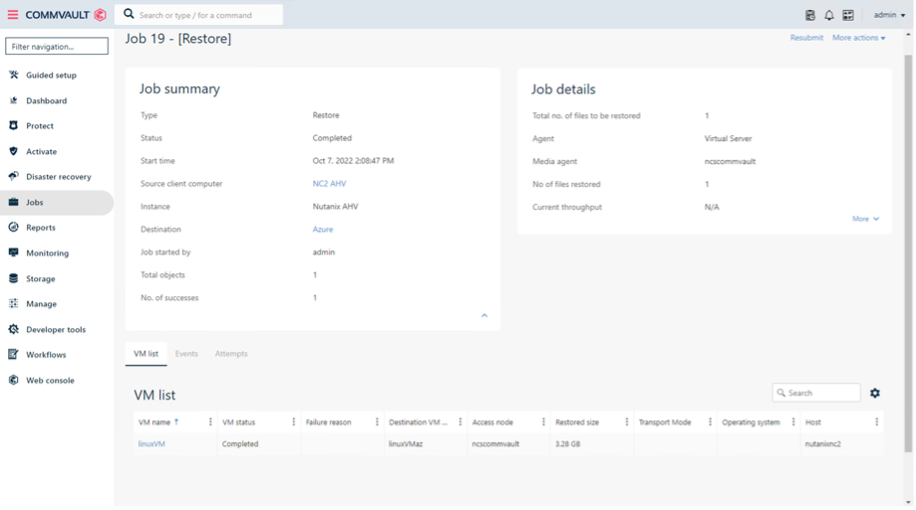Click the Activate icon
916x510 pixels.
(13, 151)
